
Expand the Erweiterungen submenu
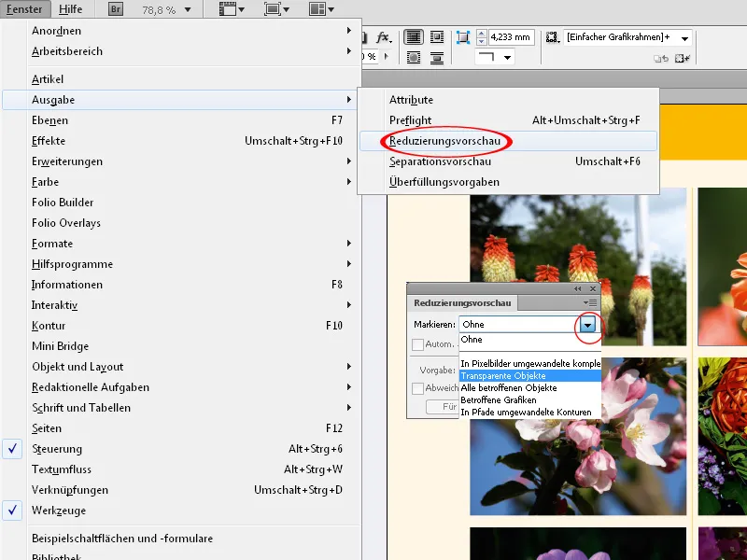[x=181, y=161]
